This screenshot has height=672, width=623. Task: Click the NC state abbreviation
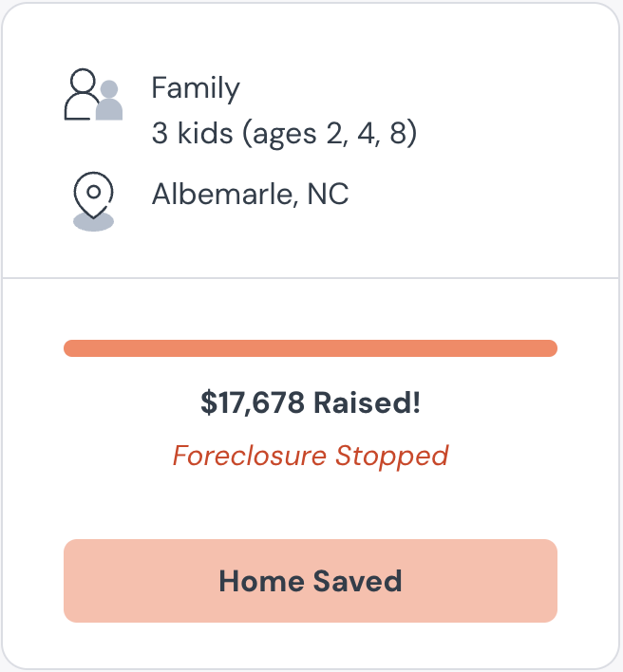(x=328, y=195)
